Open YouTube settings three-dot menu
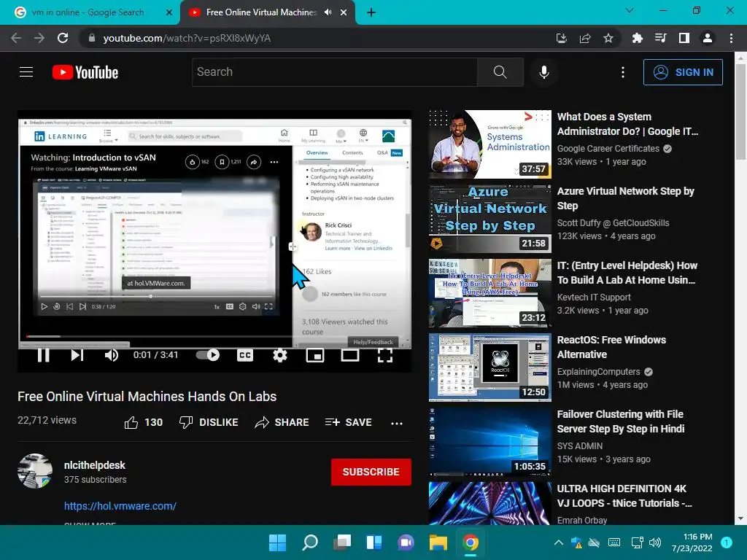Image resolution: width=747 pixels, height=560 pixels. 623,72
